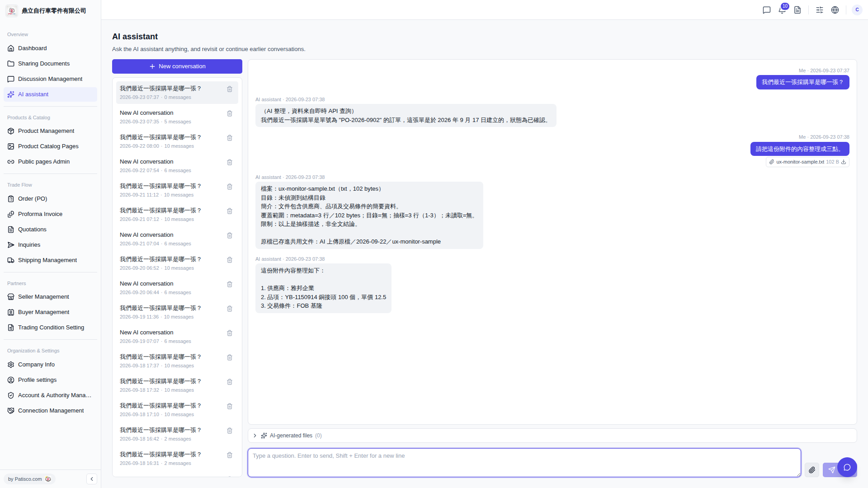This screenshot has width=868, height=488.
Task: Focus the question input text box
Action: coord(524,463)
